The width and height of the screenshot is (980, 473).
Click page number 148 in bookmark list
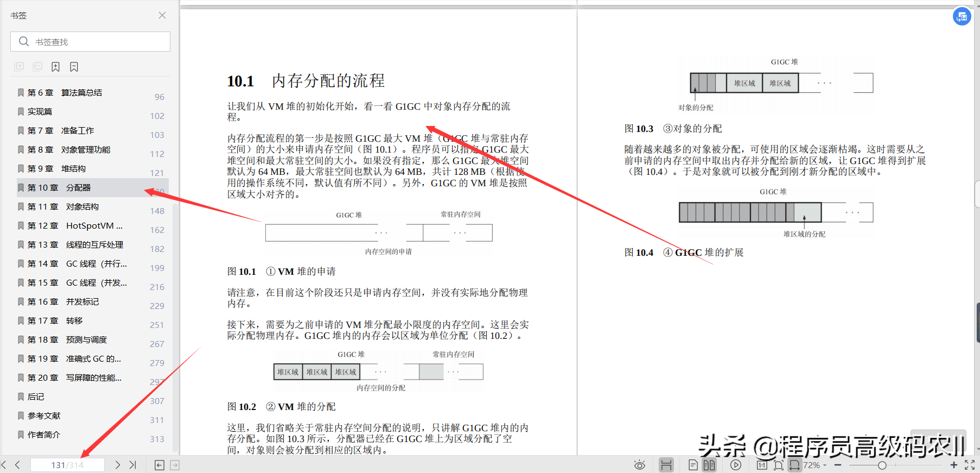tap(157, 211)
